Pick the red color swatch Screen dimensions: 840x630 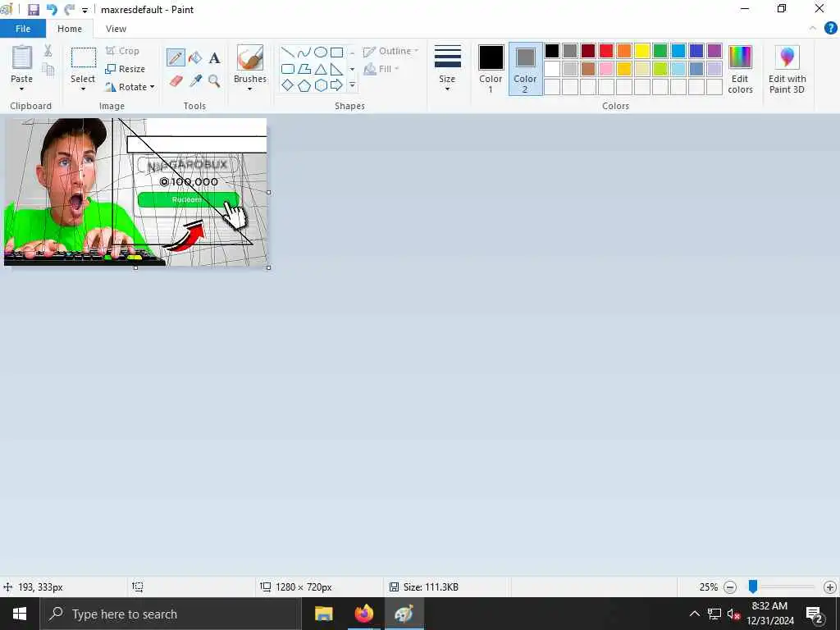606,51
